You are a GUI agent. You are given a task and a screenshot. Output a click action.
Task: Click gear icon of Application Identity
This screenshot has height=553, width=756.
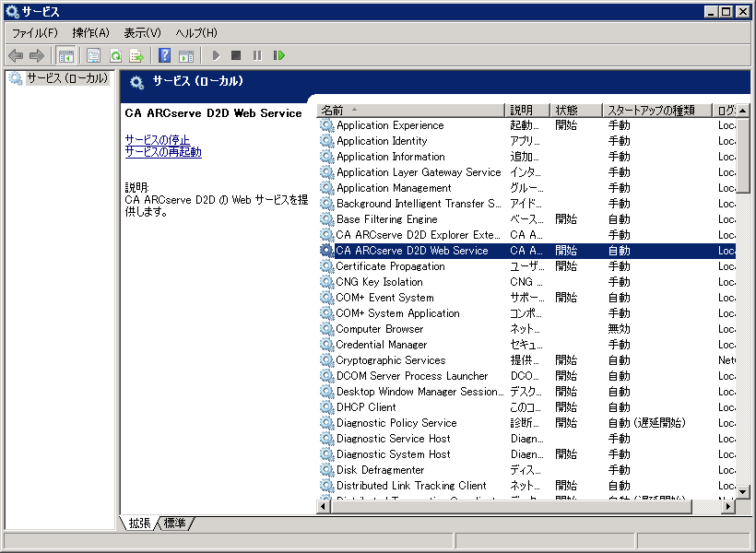click(x=326, y=141)
